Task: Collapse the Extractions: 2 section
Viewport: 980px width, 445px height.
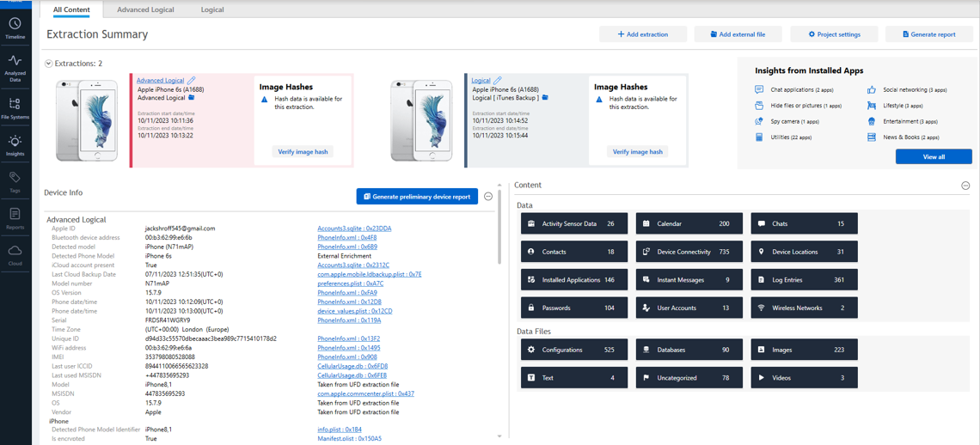Action: (49, 63)
